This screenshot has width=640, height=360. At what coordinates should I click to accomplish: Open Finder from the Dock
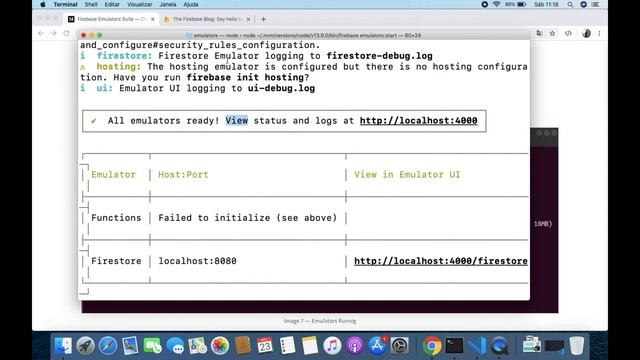pos(63,346)
